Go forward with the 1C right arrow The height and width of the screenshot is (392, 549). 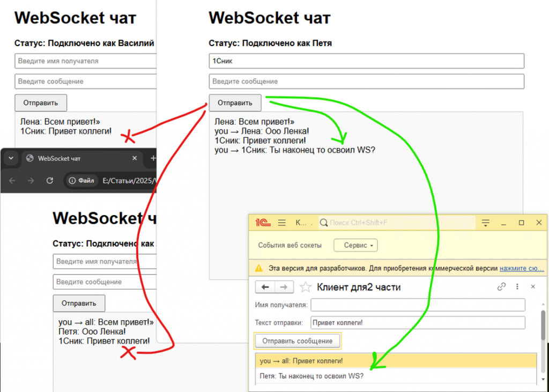tap(284, 287)
